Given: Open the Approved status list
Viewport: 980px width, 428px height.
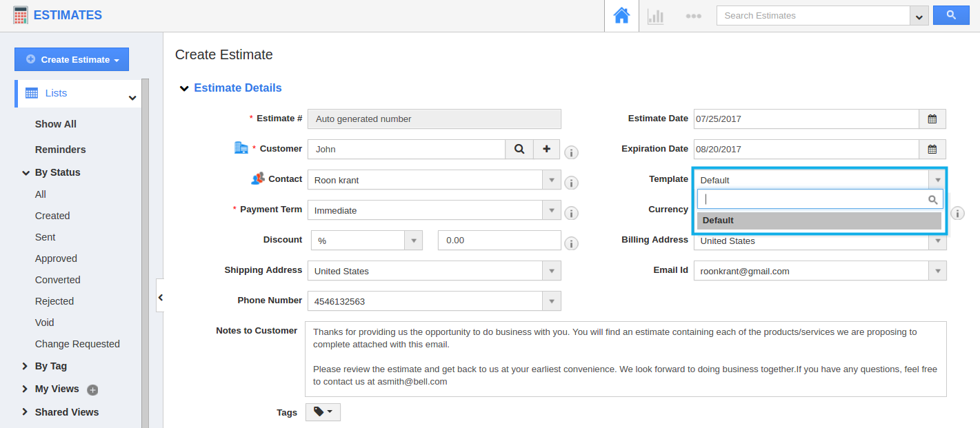Looking at the screenshot, I should click(x=56, y=258).
